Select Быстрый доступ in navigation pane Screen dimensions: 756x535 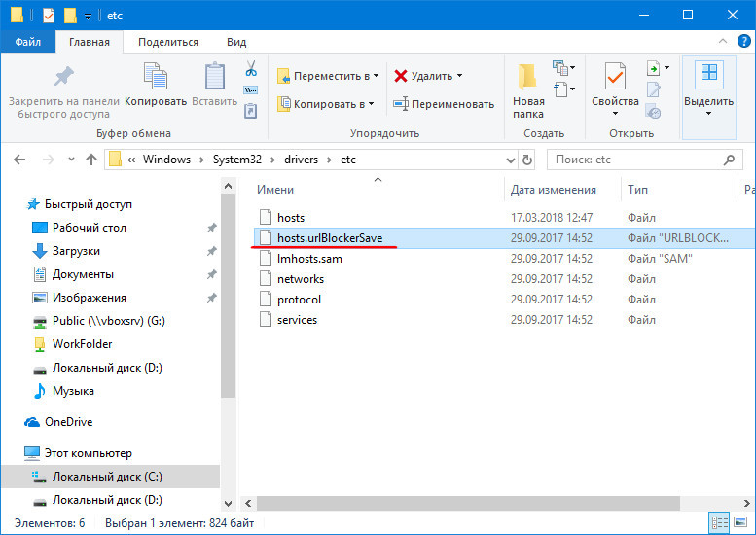click(x=80, y=204)
